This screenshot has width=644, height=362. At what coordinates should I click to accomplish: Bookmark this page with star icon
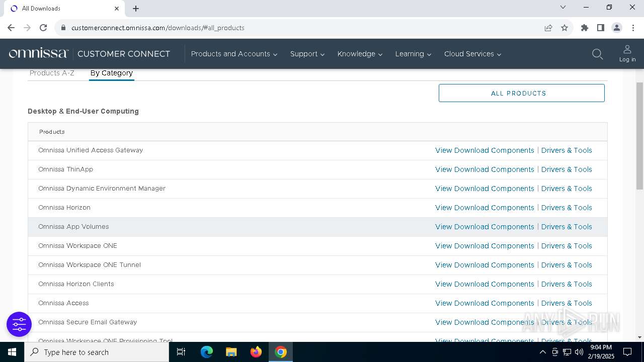[565, 28]
